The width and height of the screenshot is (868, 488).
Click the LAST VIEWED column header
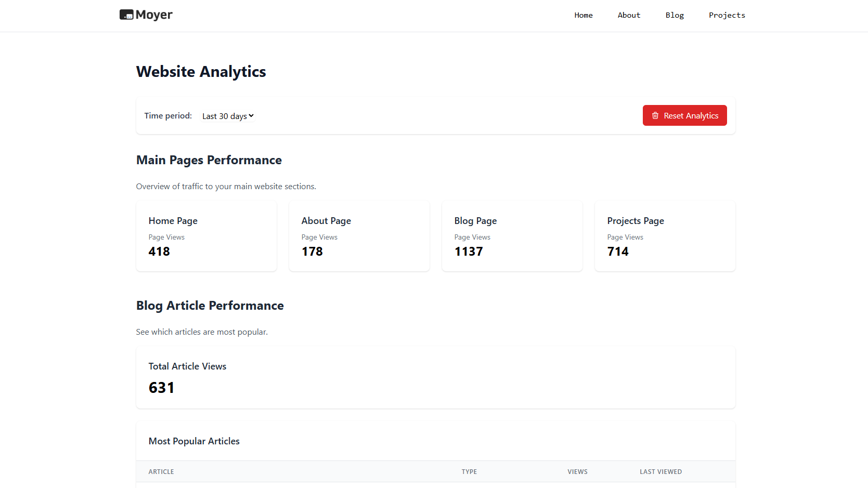pos(660,472)
